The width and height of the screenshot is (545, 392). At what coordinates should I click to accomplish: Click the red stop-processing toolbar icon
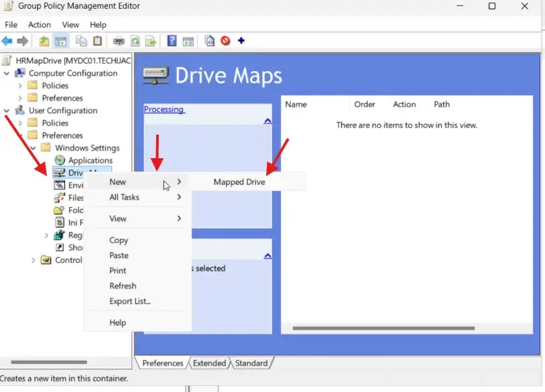tap(226, 41)
